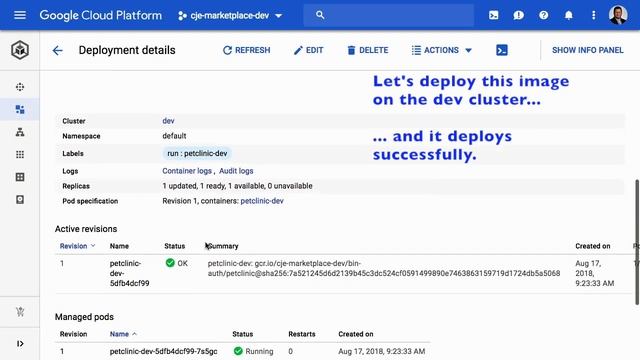640x360 pixels.
Task: Expand the sidebar navigation panel
Action: (20, 344)
